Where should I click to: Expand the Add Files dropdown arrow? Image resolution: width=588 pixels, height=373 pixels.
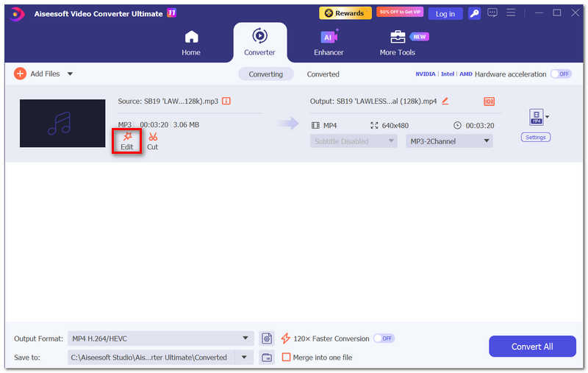click(x=70, y=74)
